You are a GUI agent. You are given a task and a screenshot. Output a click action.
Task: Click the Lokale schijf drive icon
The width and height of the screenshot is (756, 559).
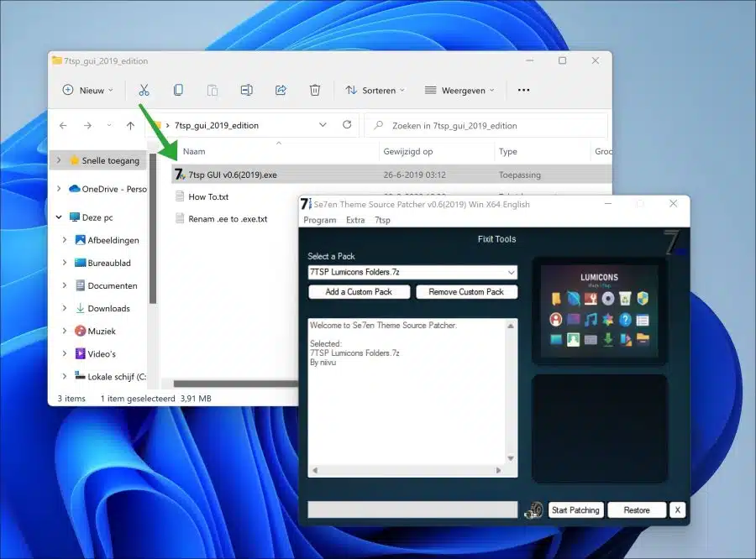80,376
